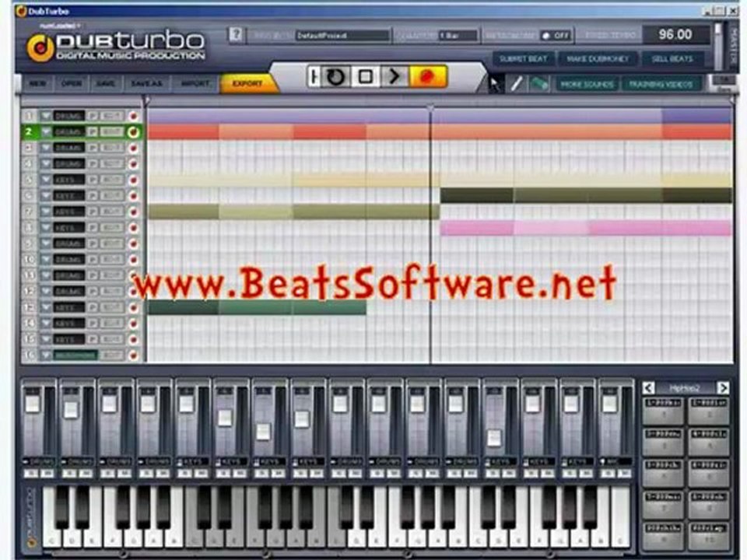Go to previous drum kit with left arrow
747x560 pixels.
[x=648, y=387]
